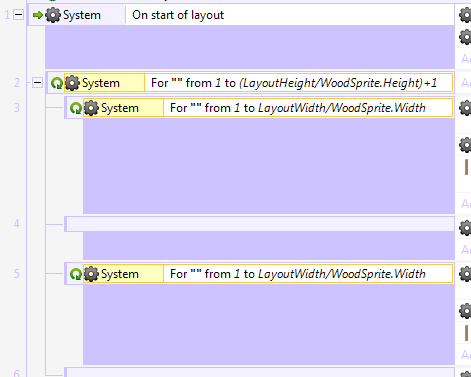Click 'Add action' link at the bottom of event 5
The height and width of the screenshot is (377, 471).
pyautogui.click(x=466, y=355)
